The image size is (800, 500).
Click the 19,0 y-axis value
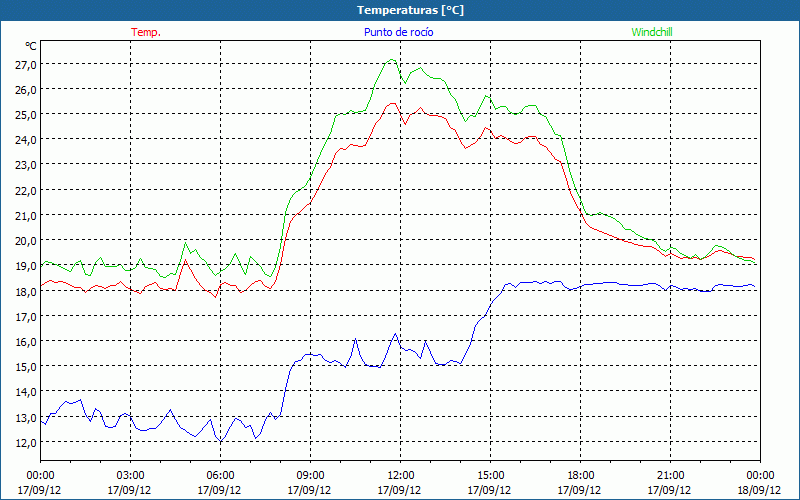(26, 266)
